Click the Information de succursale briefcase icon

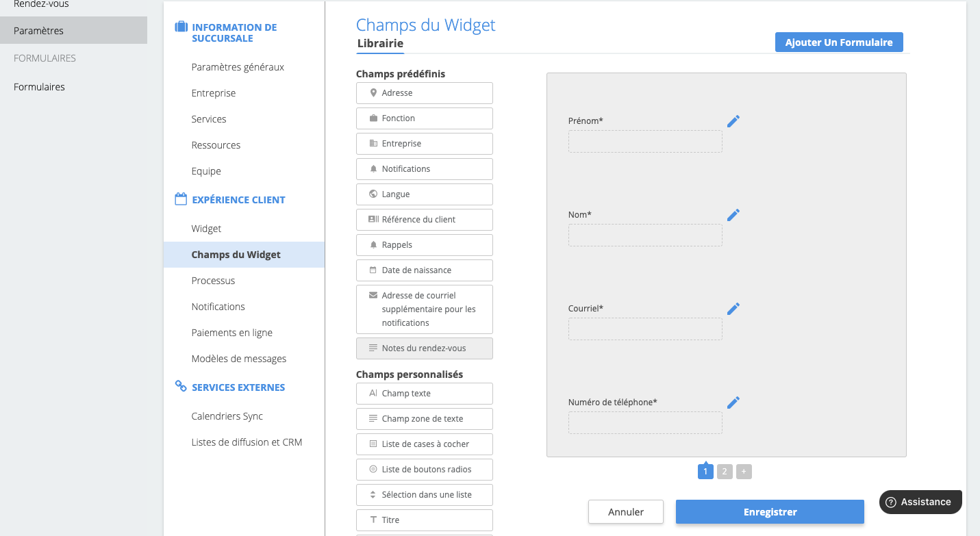click(x=181, y=27)
